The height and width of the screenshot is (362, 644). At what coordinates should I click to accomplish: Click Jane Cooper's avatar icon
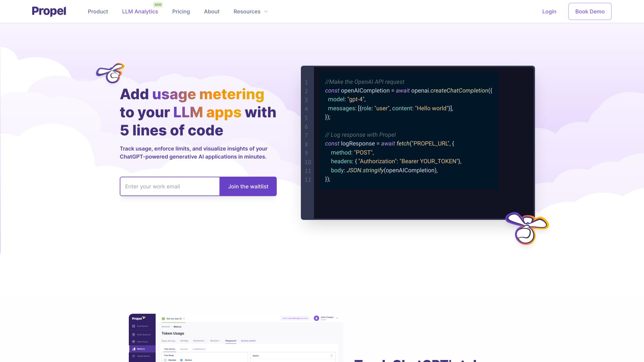(x=316, y=318)
